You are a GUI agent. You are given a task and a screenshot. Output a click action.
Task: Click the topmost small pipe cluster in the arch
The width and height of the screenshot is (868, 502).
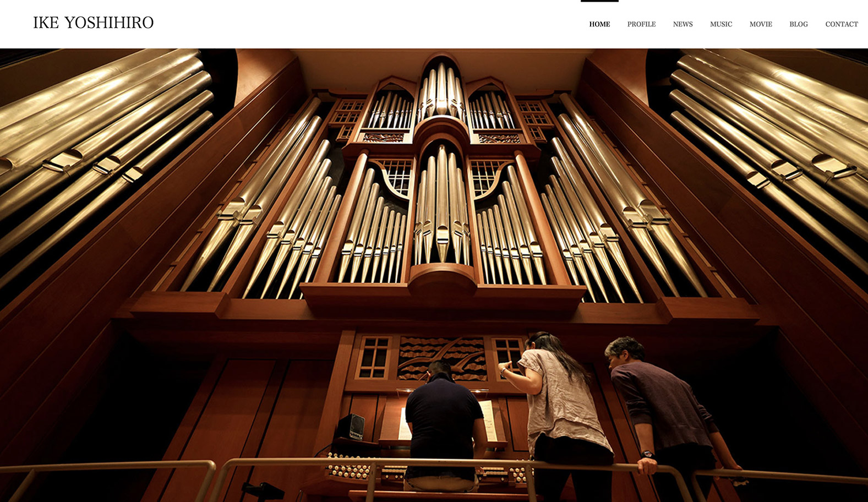(x=442, y=89)
